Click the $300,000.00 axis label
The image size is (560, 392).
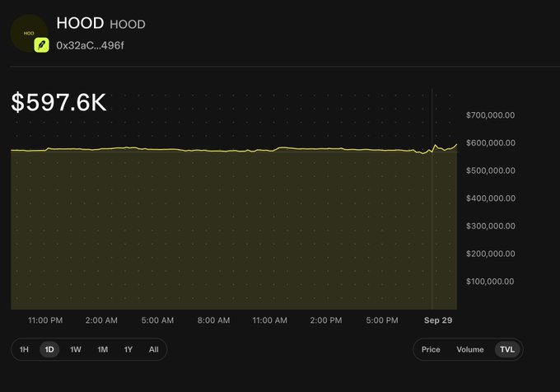[490, 226]
